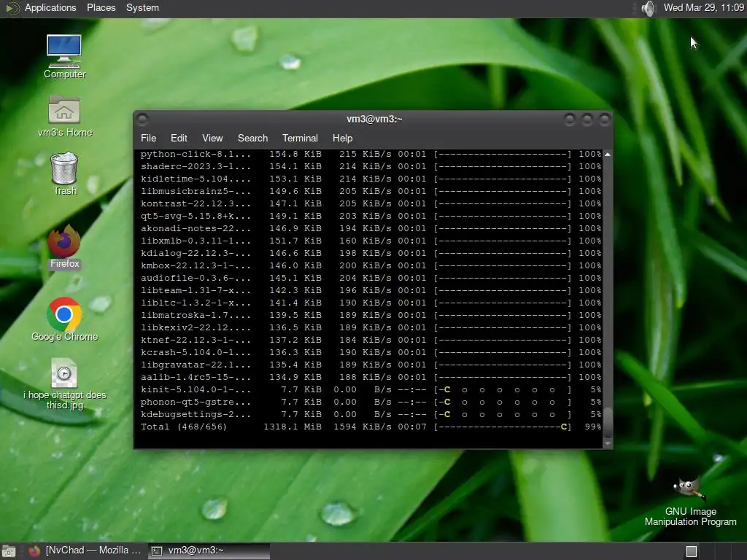
Task: Click the ktnef-22.12.3-1-... row
Action: point(371,340)
